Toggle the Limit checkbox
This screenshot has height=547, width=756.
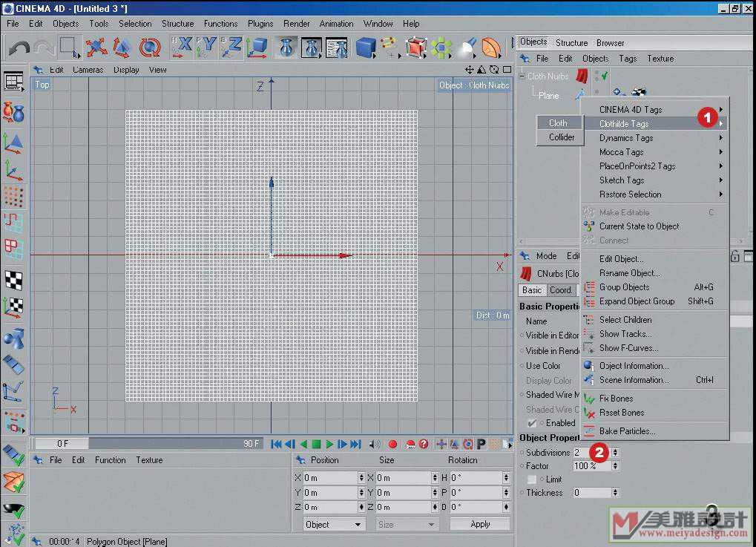point(532,479)
